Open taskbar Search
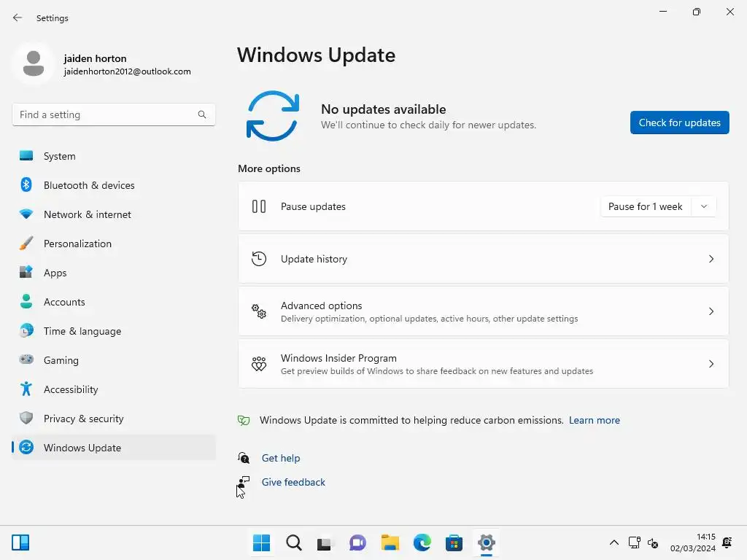 coord(293,542)
